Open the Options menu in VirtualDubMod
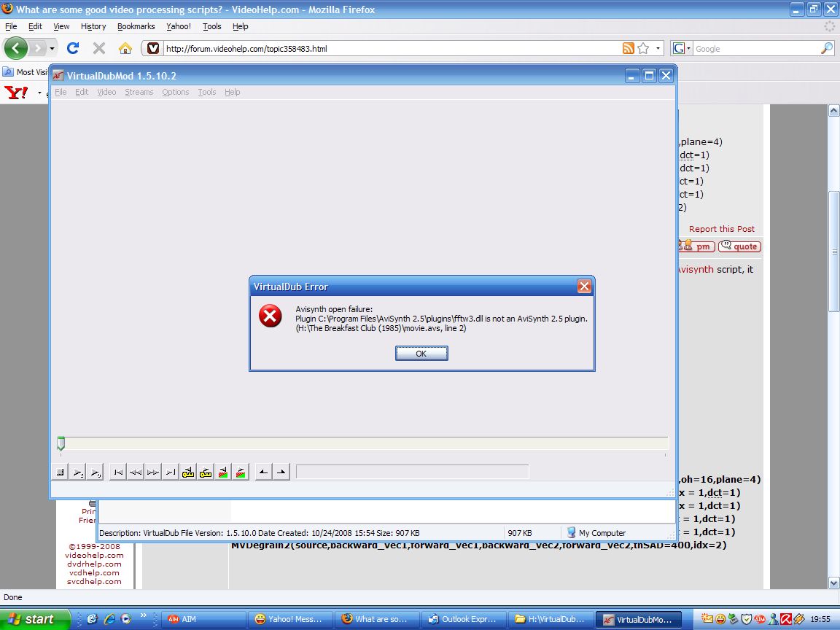 coord(176,92)
